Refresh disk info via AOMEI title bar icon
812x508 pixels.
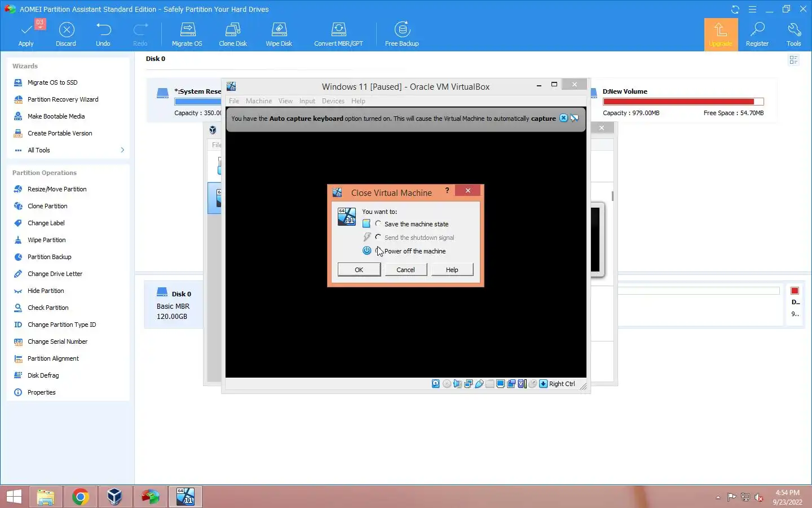coord(735,9)
